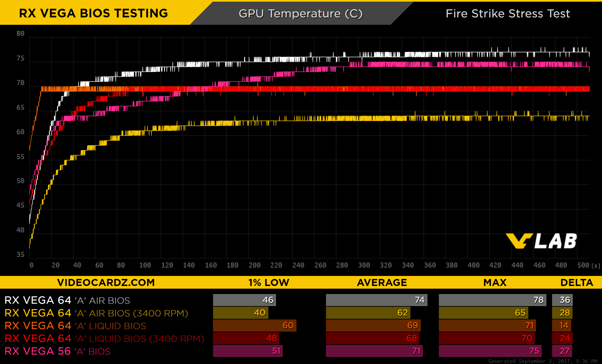Click the MAX column header
602x364 pixels.
click(x=495, y=283)
